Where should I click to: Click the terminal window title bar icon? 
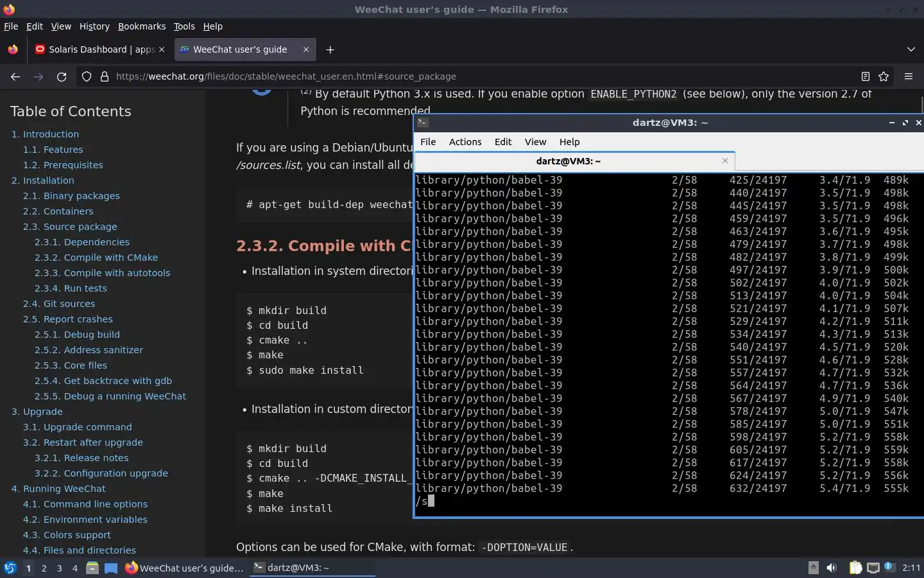(x=422, y=123)
